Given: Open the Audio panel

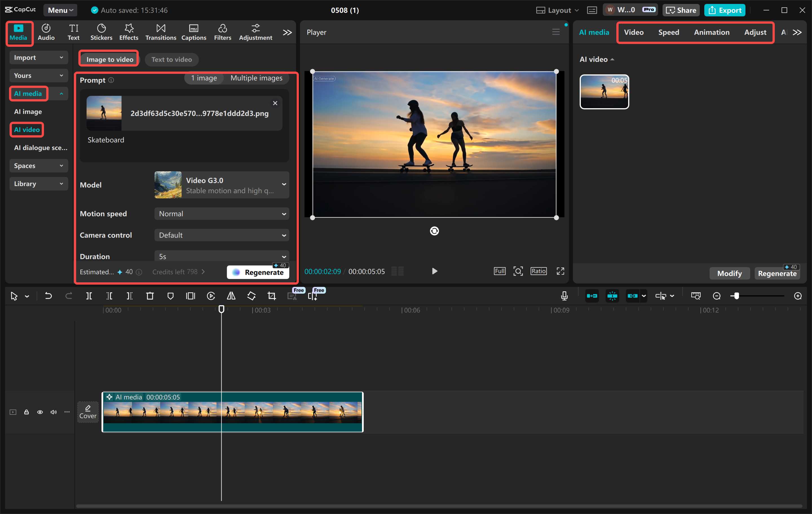Looking at the screenshot, I should 46,32.
